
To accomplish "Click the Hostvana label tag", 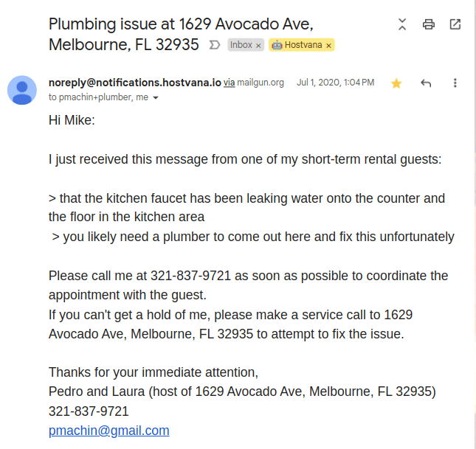I will click(303, 45).
